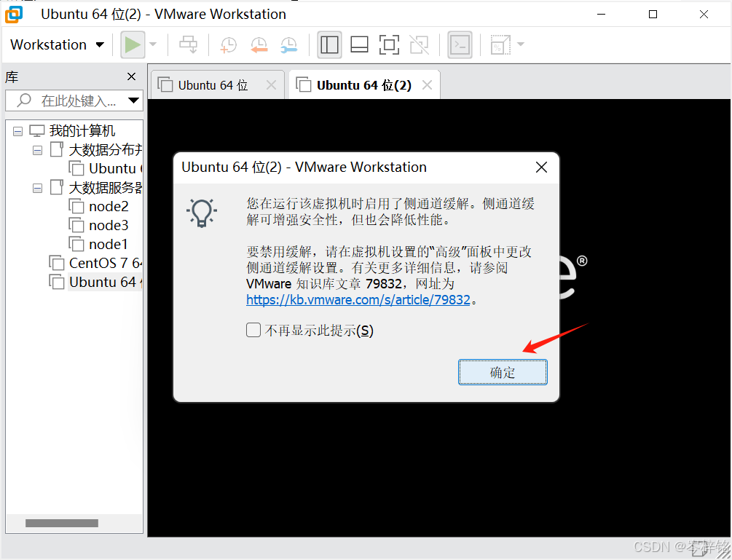
Task: Revert virtual machine to previous snapshot
Action: coord(259,45)
